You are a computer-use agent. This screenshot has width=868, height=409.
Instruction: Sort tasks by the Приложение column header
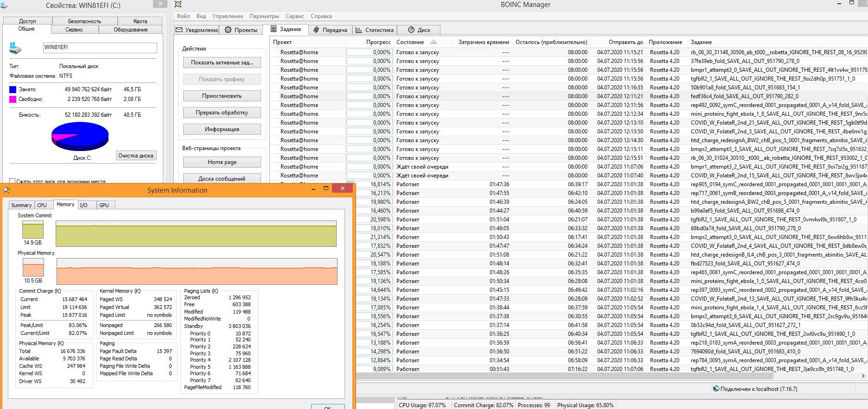pyautogui.click(x=667, y=42)
